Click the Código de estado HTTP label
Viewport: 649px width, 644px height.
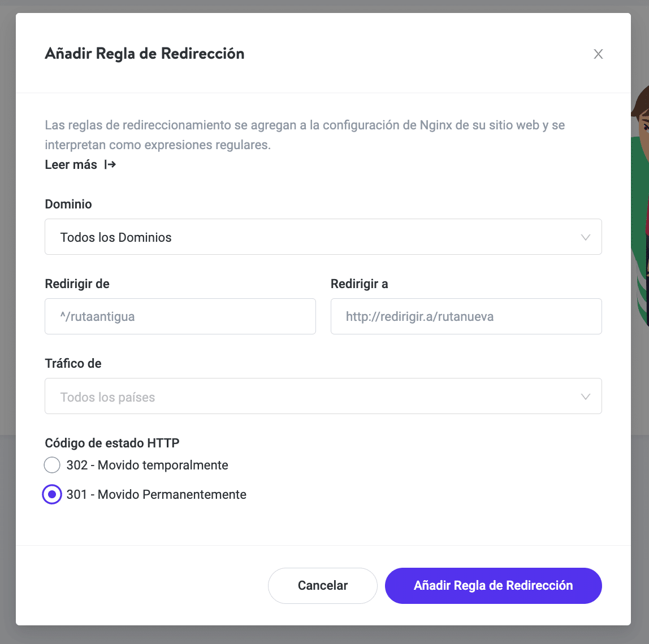111,443
